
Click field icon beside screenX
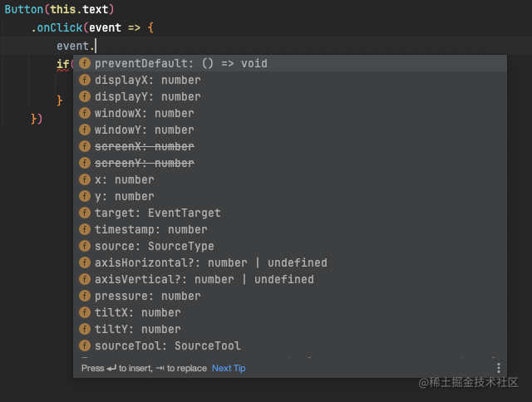point(85,146)
